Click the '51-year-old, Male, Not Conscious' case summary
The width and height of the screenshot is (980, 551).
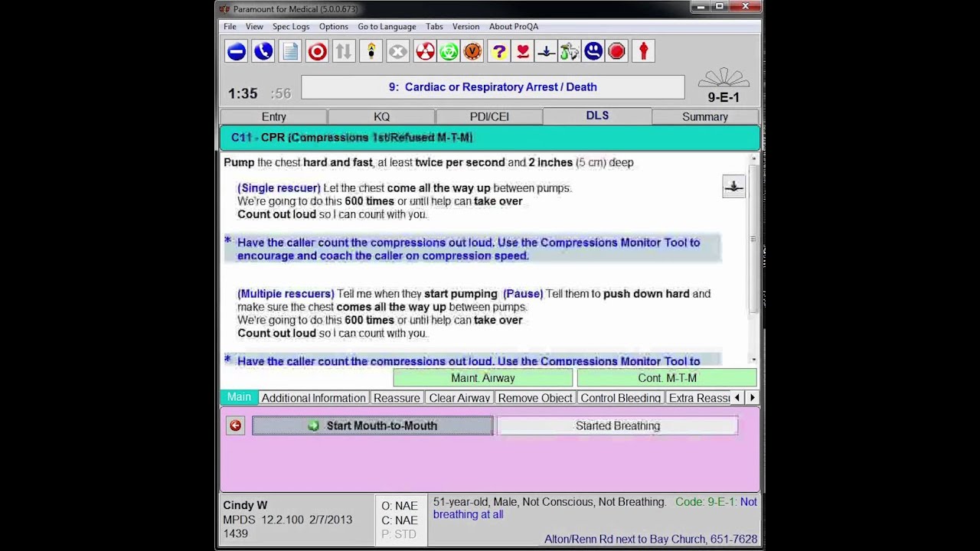[x=549, y=502]
